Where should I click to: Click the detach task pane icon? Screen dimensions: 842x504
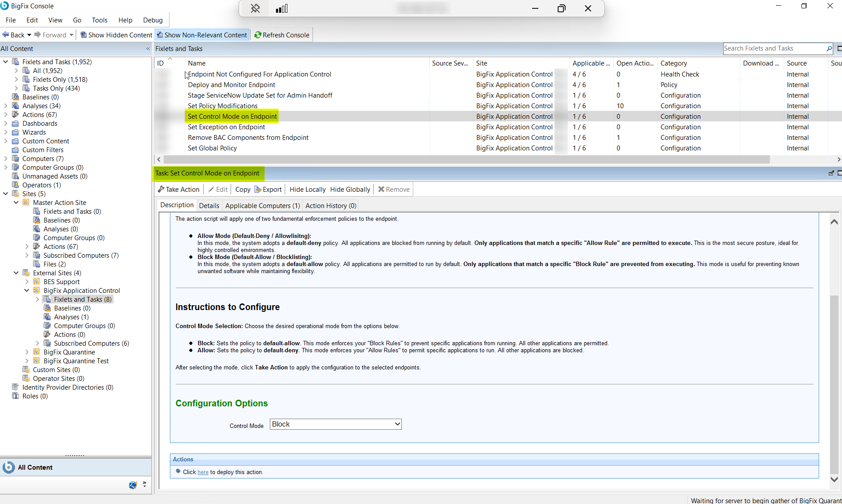831,173
